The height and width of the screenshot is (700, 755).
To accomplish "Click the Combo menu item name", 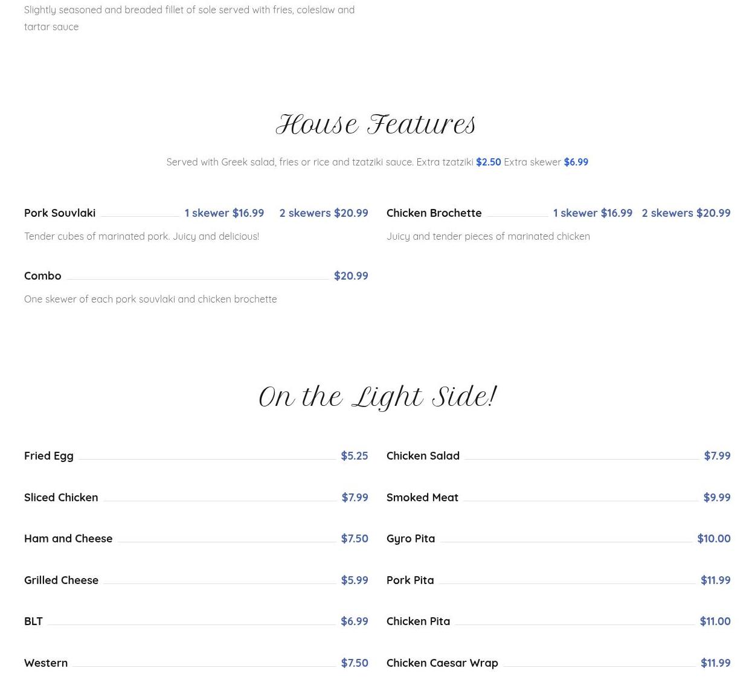I will (43, 276).
